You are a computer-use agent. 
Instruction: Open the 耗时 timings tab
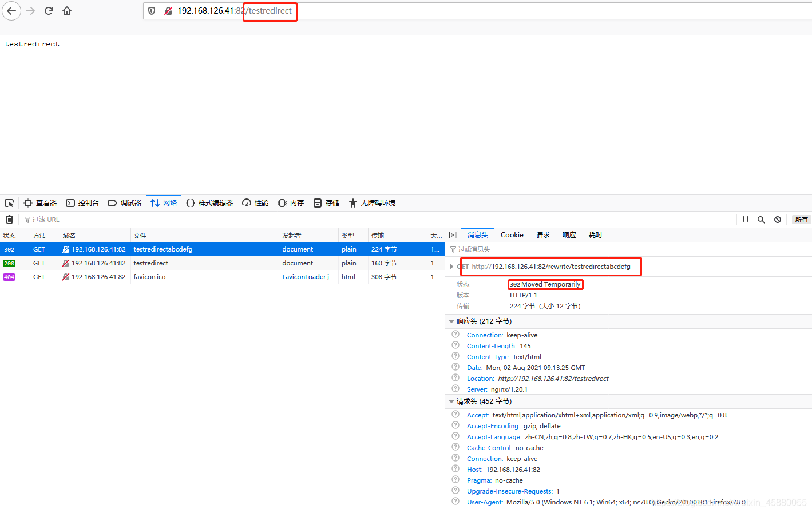[596, 235]
